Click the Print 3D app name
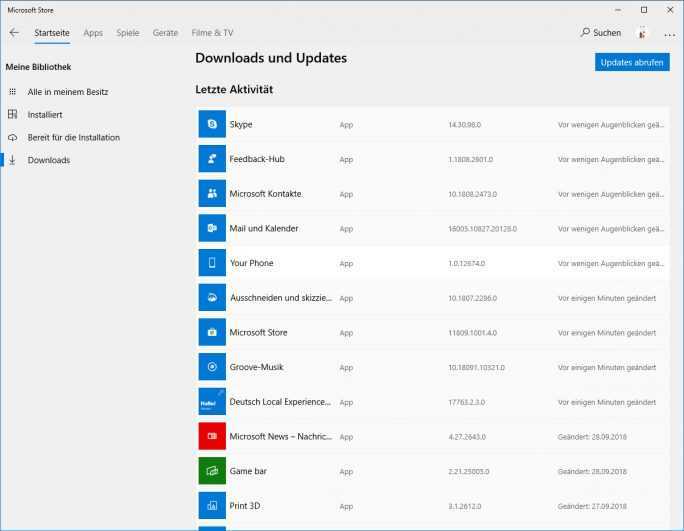 (x=245, y=506)
